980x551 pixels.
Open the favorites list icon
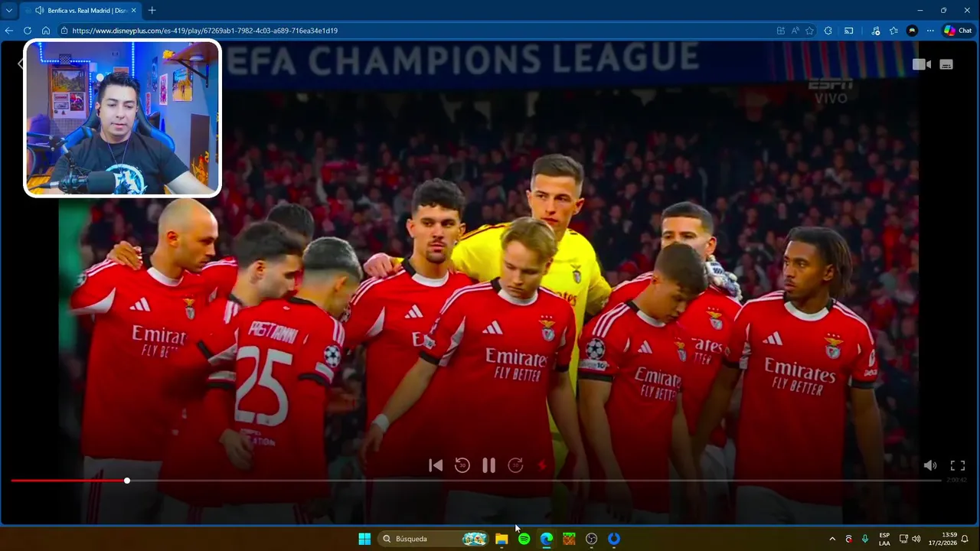pos(893,31)
